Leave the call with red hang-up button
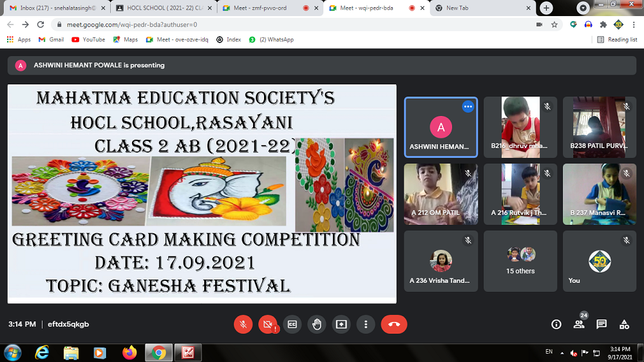Image resolution: width=644 pixels, height=362 pixels. coord(394,325)
